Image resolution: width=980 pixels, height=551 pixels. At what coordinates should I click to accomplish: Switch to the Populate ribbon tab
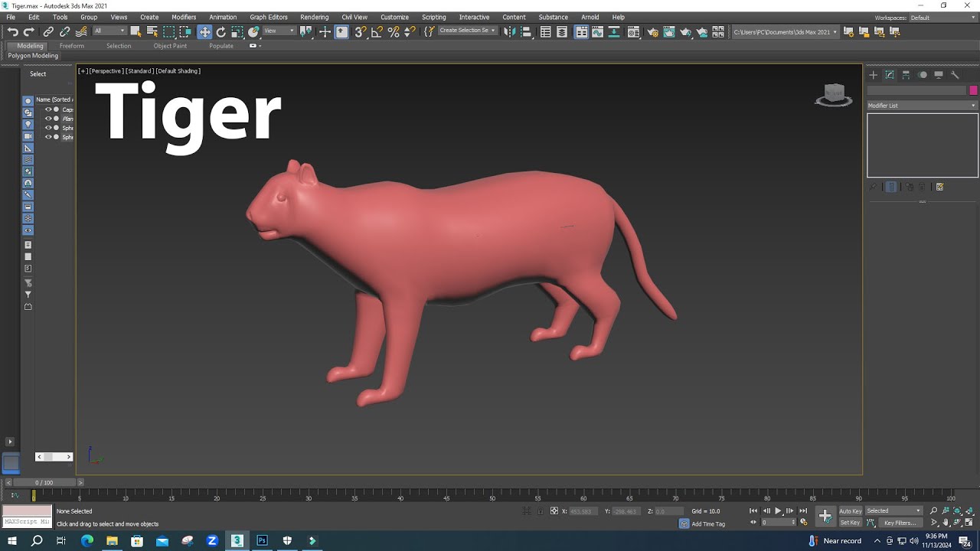(x=221, y=46)
